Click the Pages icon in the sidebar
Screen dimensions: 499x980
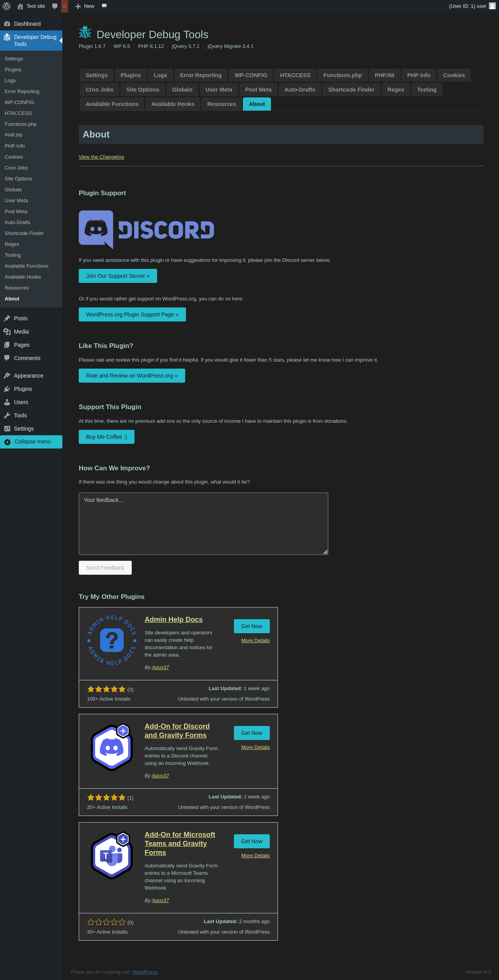pyautogui.click(x=7, y=345)
